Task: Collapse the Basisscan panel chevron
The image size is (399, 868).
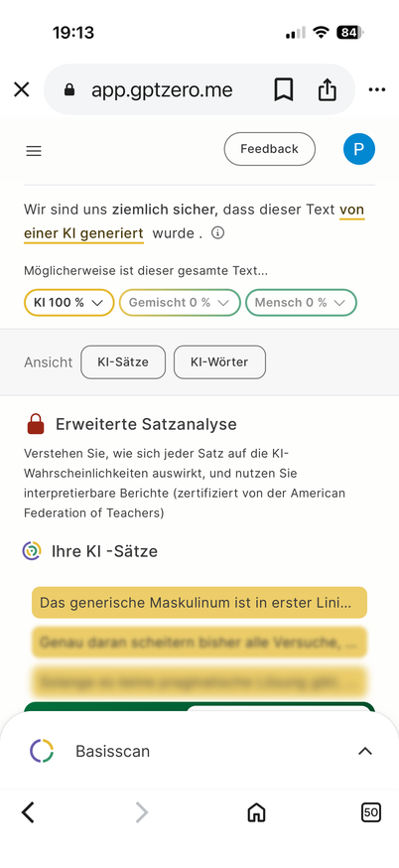Action: (x=364, y=751)
